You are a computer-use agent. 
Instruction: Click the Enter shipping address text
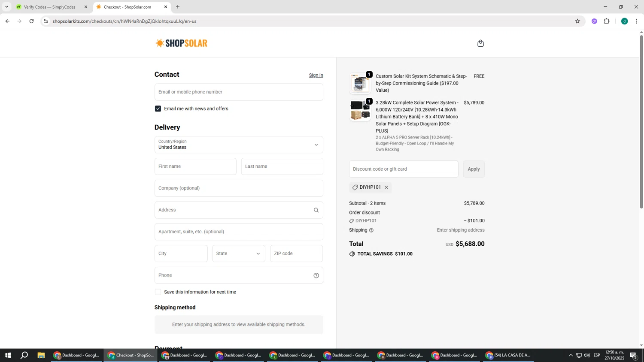[x=461, y=230]
